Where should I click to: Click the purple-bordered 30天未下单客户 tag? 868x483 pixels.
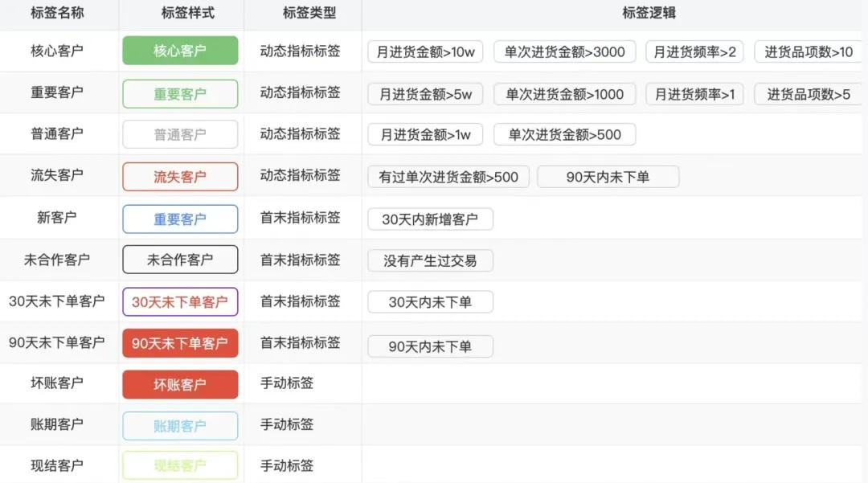click(179, 301)
